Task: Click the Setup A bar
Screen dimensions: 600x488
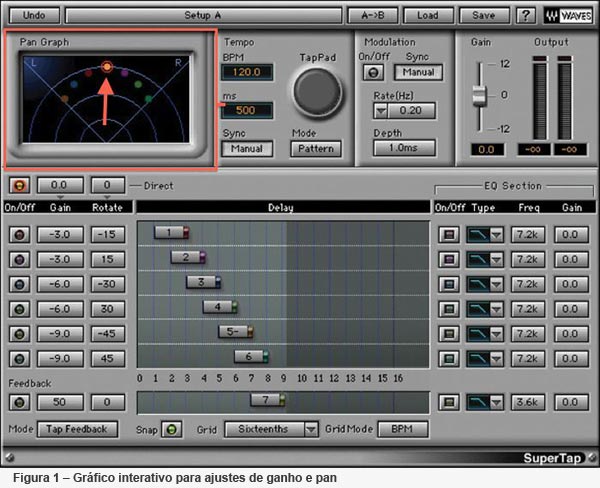Action: [203, 16]
